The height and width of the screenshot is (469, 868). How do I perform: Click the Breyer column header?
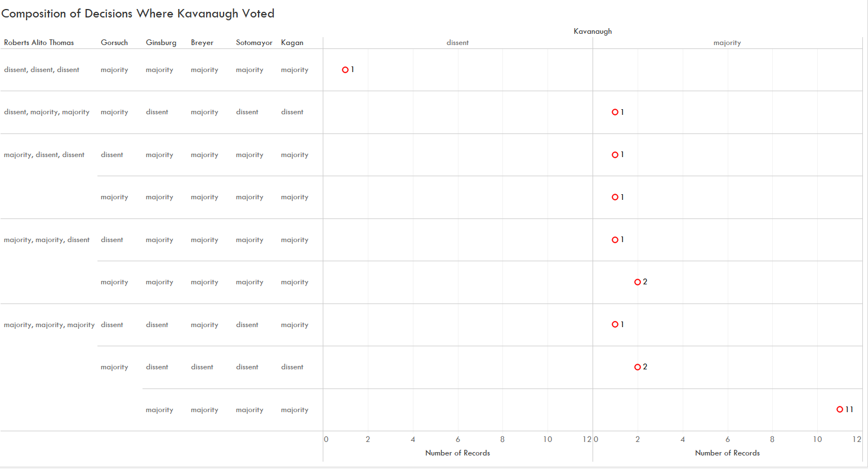(x=202, y=43)
